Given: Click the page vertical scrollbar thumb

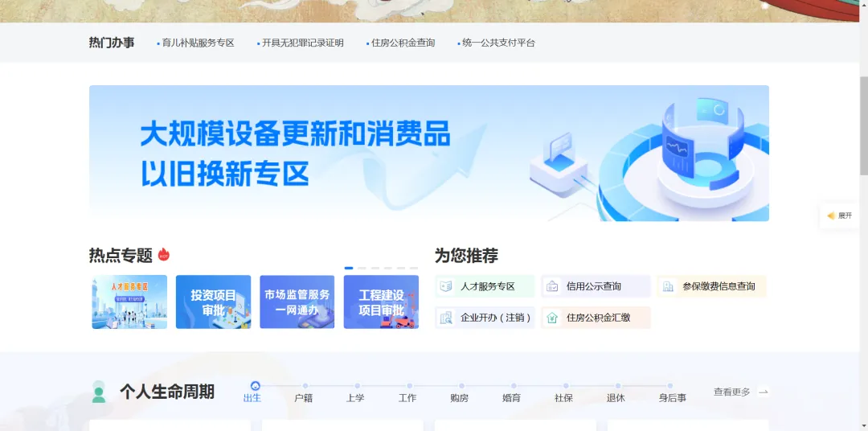Looking at the screenshot, I should coord(863,124).
